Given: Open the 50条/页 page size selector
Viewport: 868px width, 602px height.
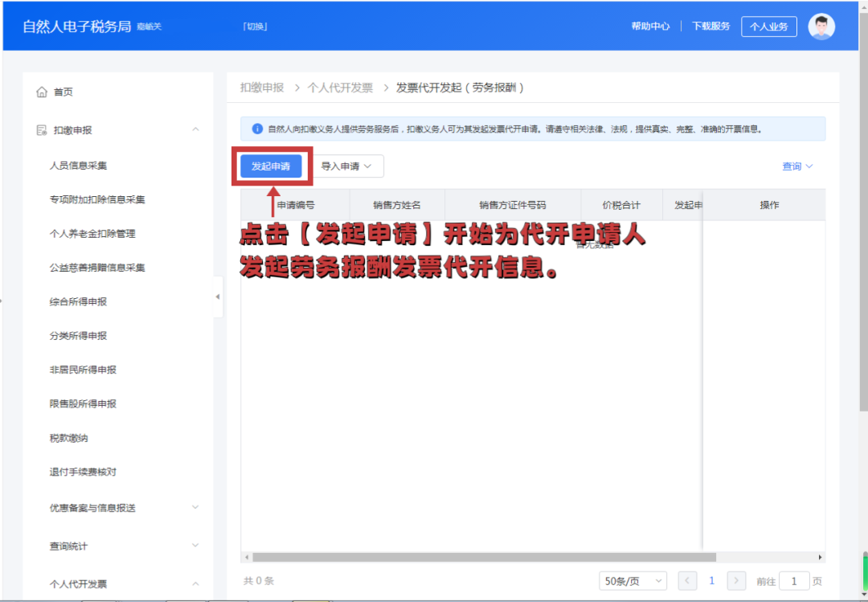Looking at the screenshot, I should pyautogui.click(x=633, y=580).
